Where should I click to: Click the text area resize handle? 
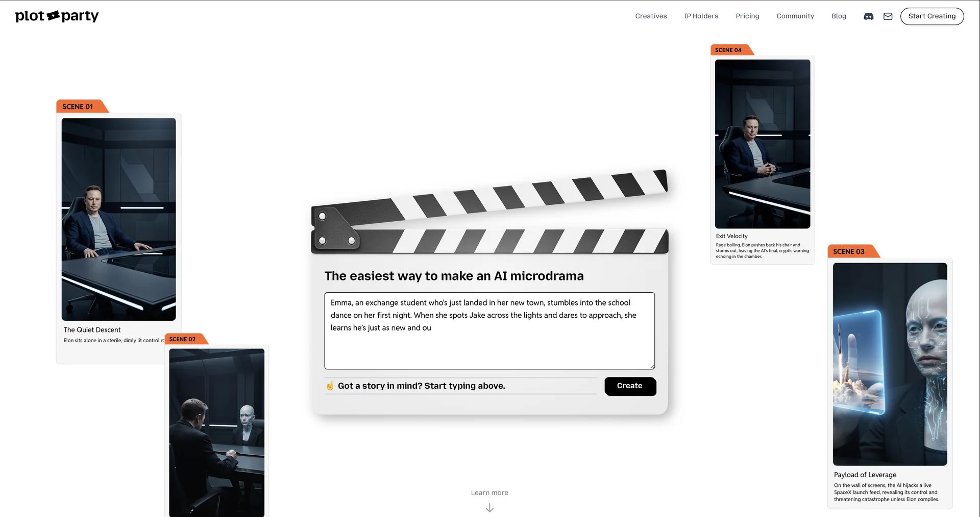[x=652, y=366]
